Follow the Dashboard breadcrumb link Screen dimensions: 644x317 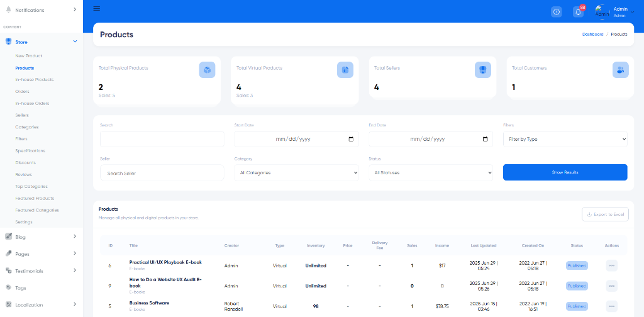[592, 35]
